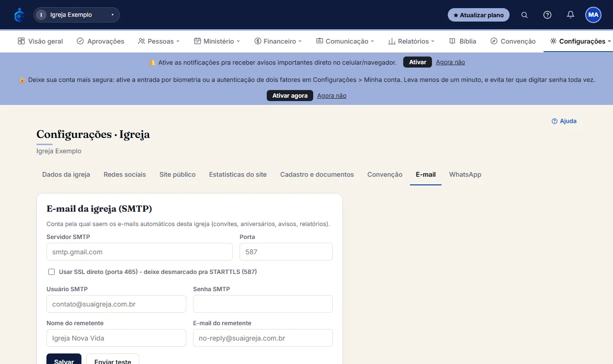Viewport: 613px width, 364px height.
Task: Click the Servidor SMTP input field
Action: pos(139,252)
